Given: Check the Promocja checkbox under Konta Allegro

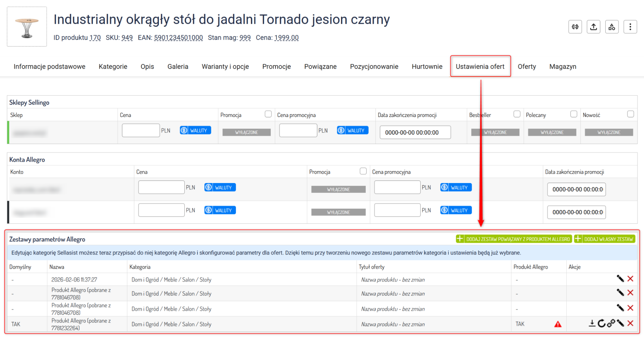Looking at the screenshot, I should (x=363, y=171).
